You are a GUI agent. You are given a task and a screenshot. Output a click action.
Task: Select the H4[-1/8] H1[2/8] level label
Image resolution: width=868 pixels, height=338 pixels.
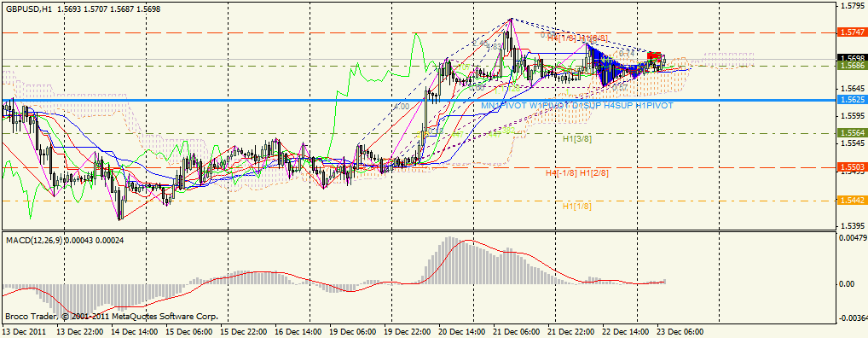(x=577, y=173)
